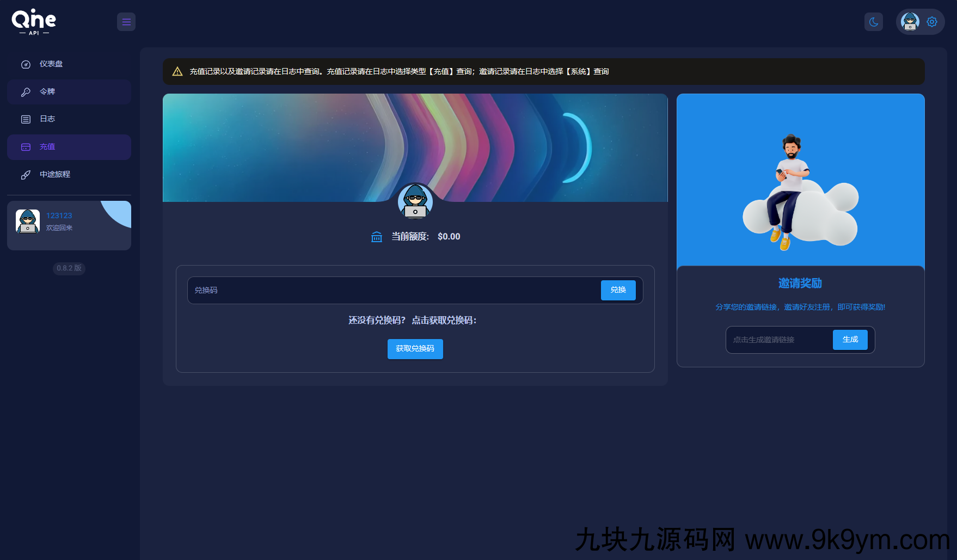Screen dimensions: 957x560
Task: Open the 日志 logs page
Action: coord(47,119)
